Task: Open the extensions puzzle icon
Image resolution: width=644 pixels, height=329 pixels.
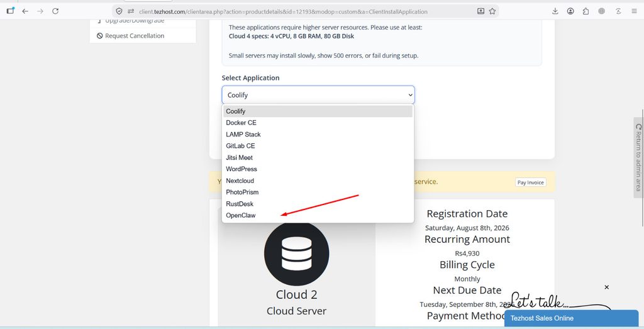Action: 586,11
